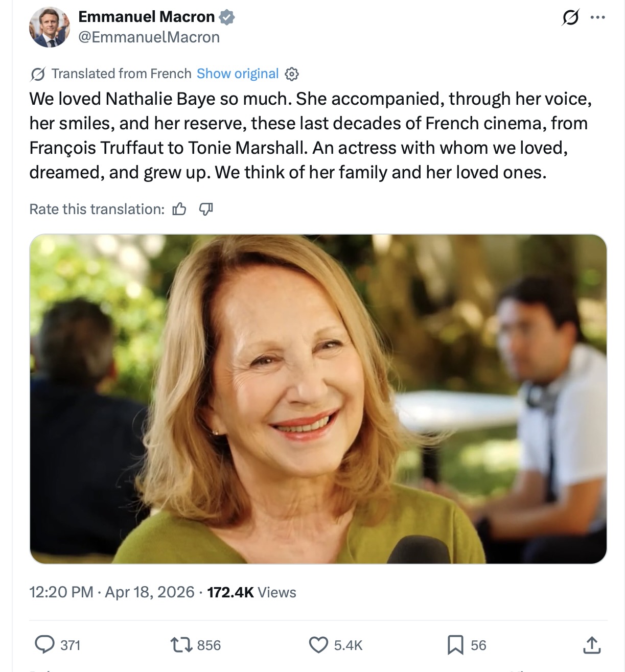Click the 12:20 PM Apr 18, 2026 timestamp
Screen dimensions: 625x672
point(112,592)
